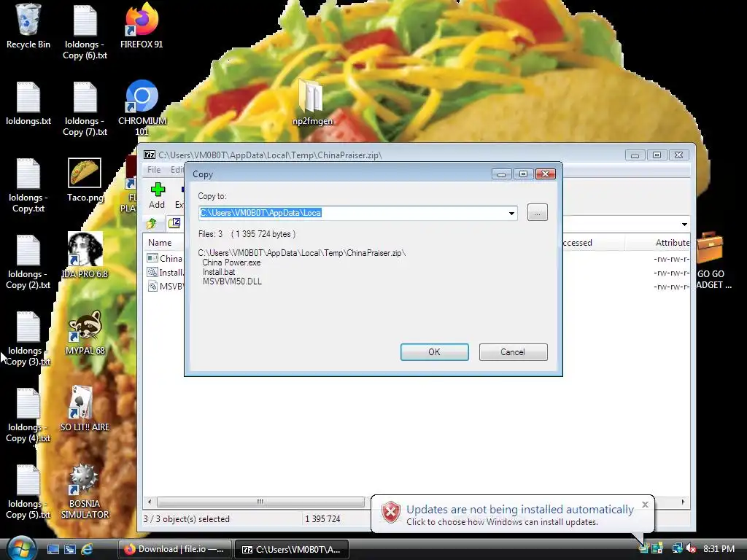Open the Recycle Bin desktop icon
The width and height of the screenshot is (747, 560).
point(28,26)
